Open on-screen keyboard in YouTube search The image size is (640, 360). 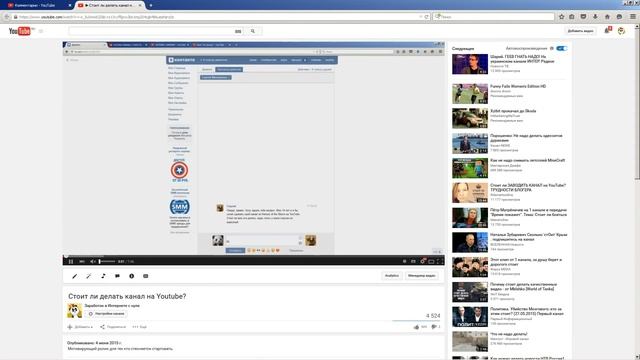click(238, 31)
